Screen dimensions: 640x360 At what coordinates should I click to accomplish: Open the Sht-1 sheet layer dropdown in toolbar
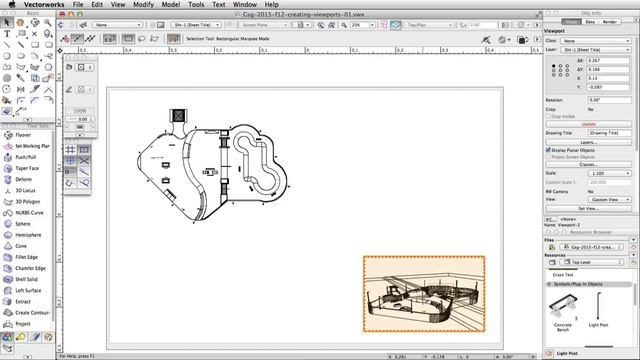[196, 25]
